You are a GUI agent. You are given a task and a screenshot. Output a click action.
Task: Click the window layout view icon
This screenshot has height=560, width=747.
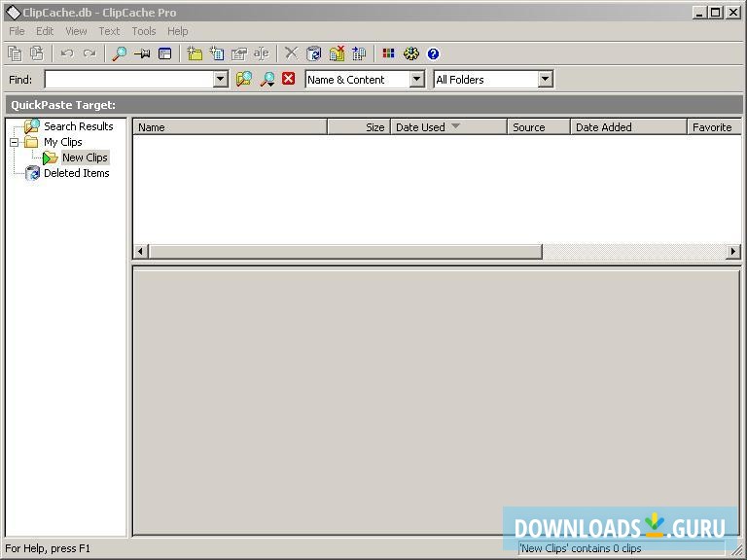click(x=164, y=53)
